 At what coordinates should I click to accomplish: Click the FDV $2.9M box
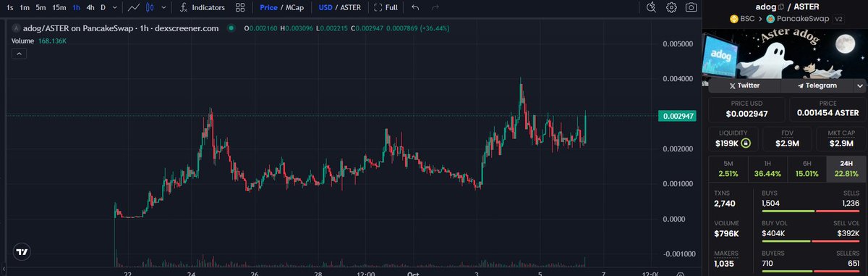point(786,139)
